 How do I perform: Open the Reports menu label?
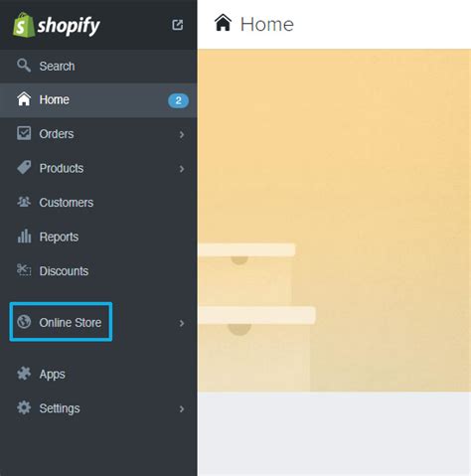click(x=59, y=237)
